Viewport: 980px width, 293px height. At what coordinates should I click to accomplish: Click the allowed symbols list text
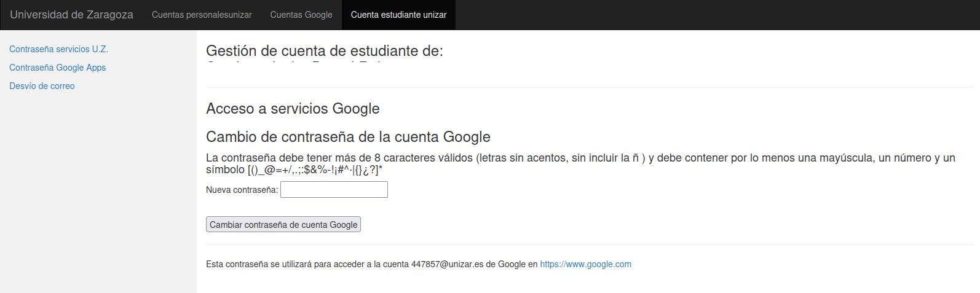coord(315,170)
